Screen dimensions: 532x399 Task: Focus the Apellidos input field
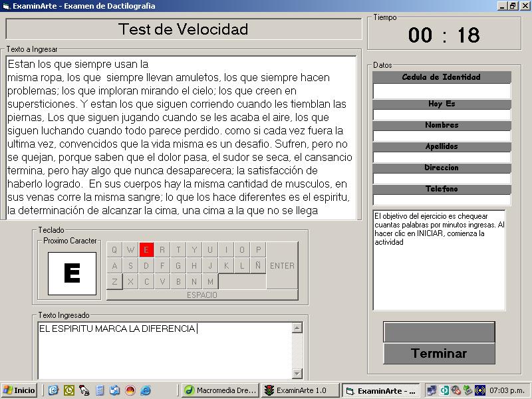pyautogui.click(x=442, y=158)
